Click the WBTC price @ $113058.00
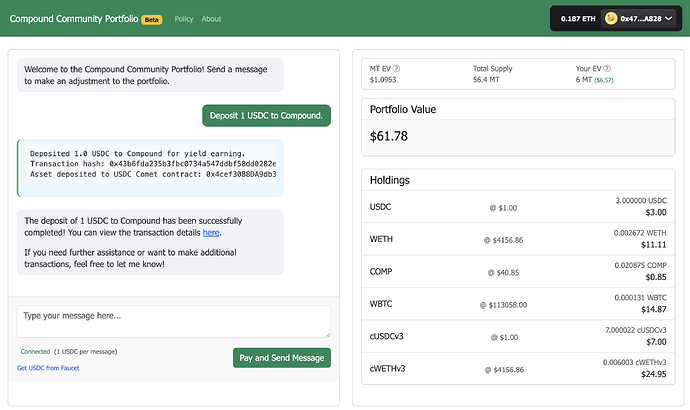The height and width of the screenshot is (410, 690). pyautogui.click(x=503, y=305)
